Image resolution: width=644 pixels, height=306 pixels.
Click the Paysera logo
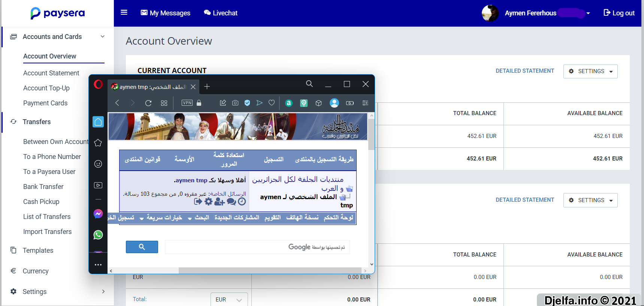click(x=58, y=13)
